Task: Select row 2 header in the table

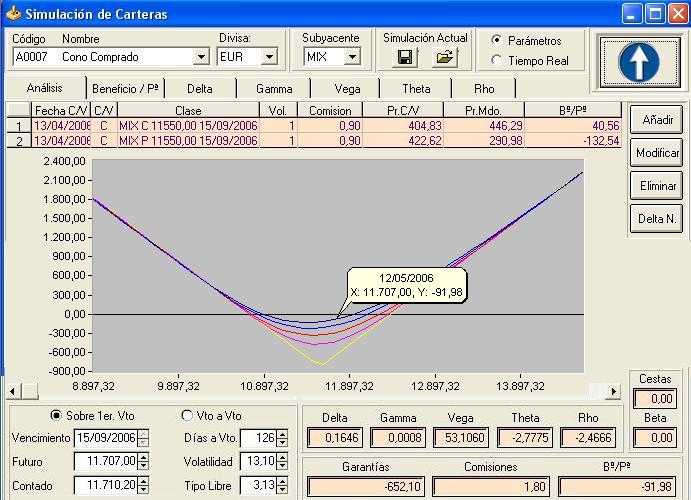Action: click(x=19, y=141)
